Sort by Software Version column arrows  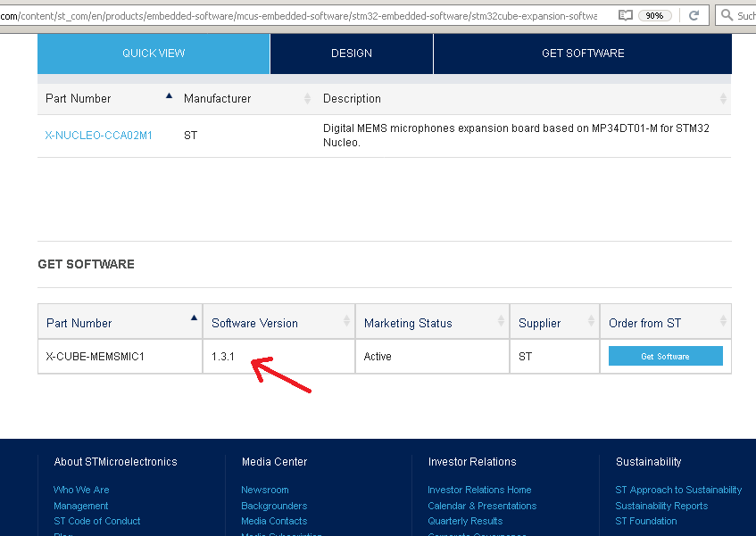coord(346,321)
